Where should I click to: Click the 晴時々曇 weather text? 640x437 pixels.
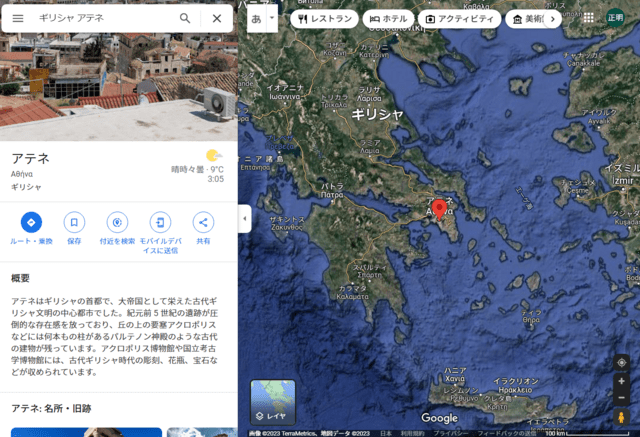187,169
